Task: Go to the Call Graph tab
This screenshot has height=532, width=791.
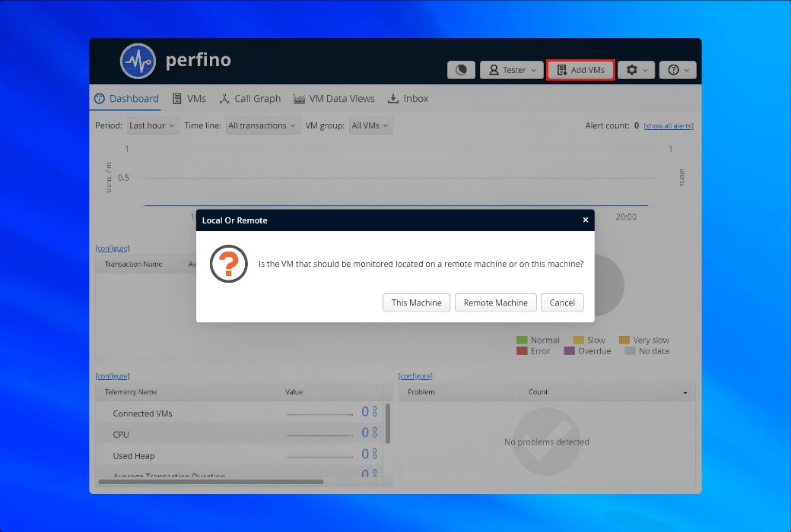Action: pos(250,98)
